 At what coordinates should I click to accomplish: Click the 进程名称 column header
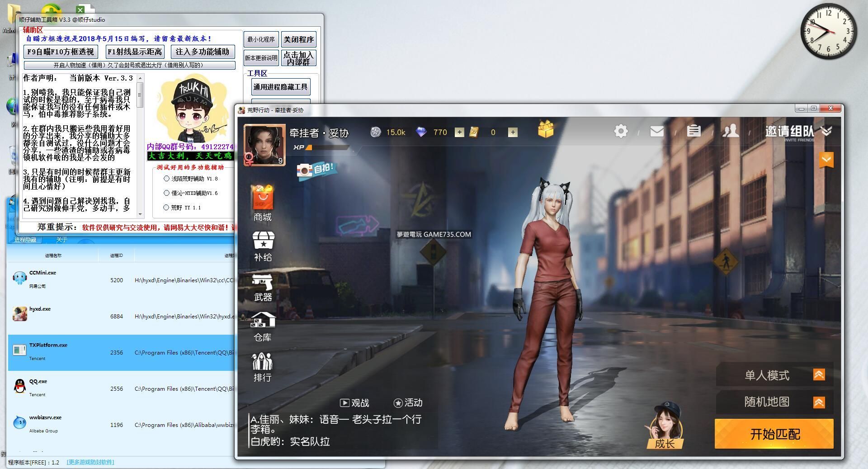[53, 256]
